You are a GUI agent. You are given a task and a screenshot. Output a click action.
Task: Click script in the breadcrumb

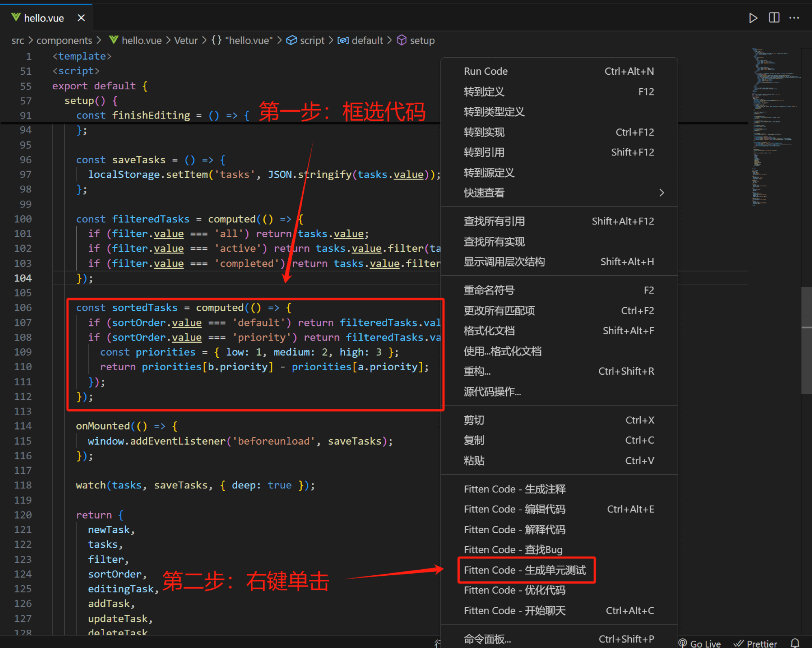click(x=305, y=41)
